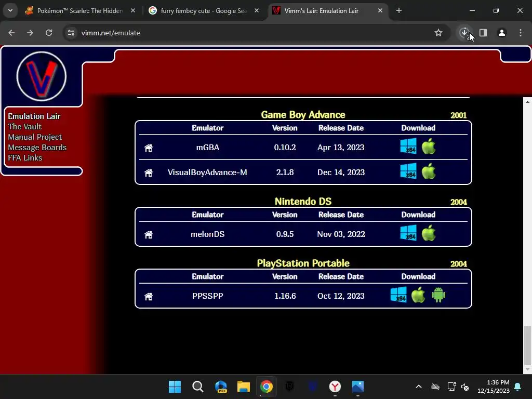Open a new browser tab
The width and height of the screenshot is (532, 399).
click(x=399, y=10)
